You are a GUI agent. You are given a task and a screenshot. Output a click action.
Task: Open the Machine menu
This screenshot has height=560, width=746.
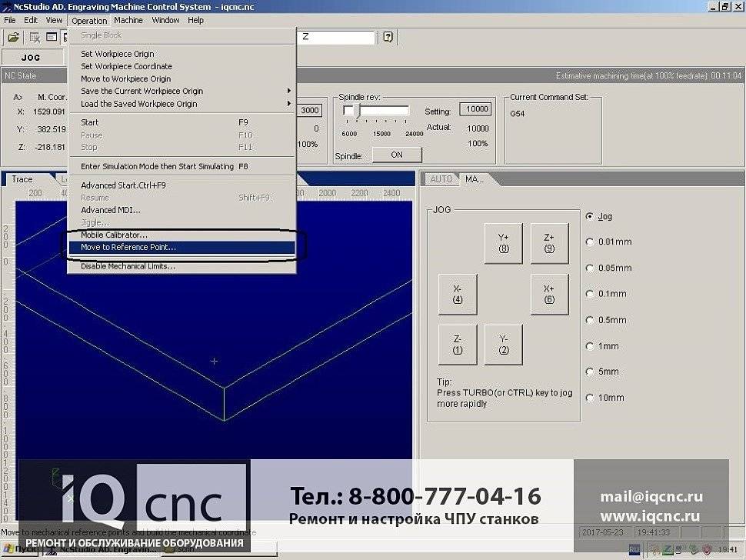[128, 20]
